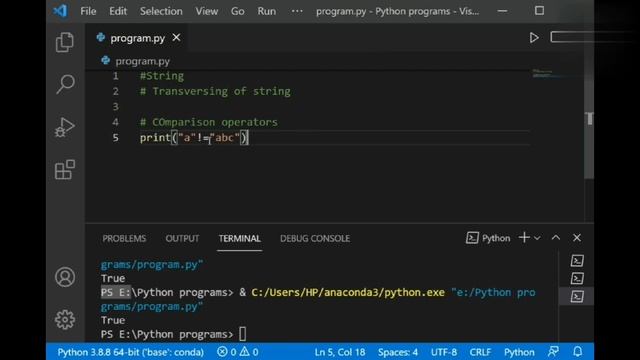Click the anaconda3/python.exe path in terminal
This screenshot has width=640, height=360.
(x=348, y=293)
